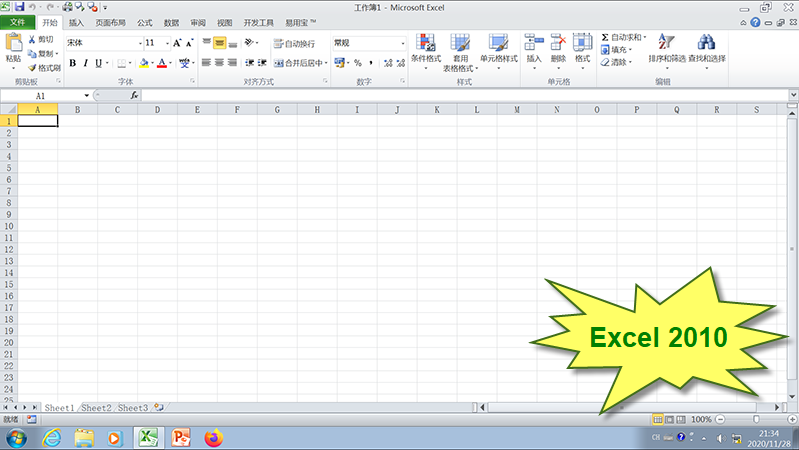Image resolution: width=799 pixels, height=450 pixels.
Task: Open Format as Table icon
Action: pyautogui.click(x=460, y=43)
